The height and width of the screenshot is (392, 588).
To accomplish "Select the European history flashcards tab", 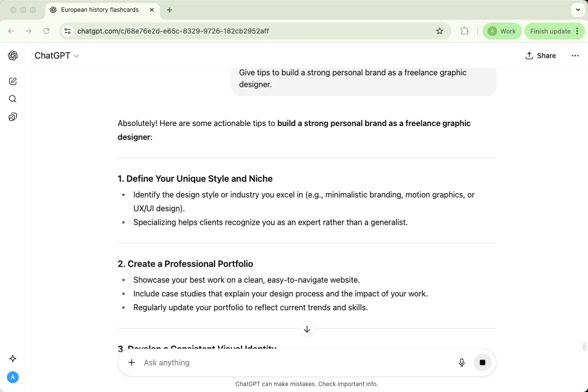I will click(100, 10).
